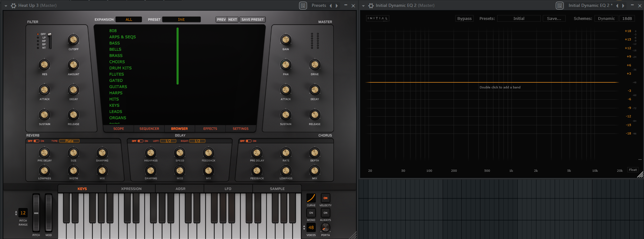
Task: Click the velocity curve icon
Action: point(311,198)
